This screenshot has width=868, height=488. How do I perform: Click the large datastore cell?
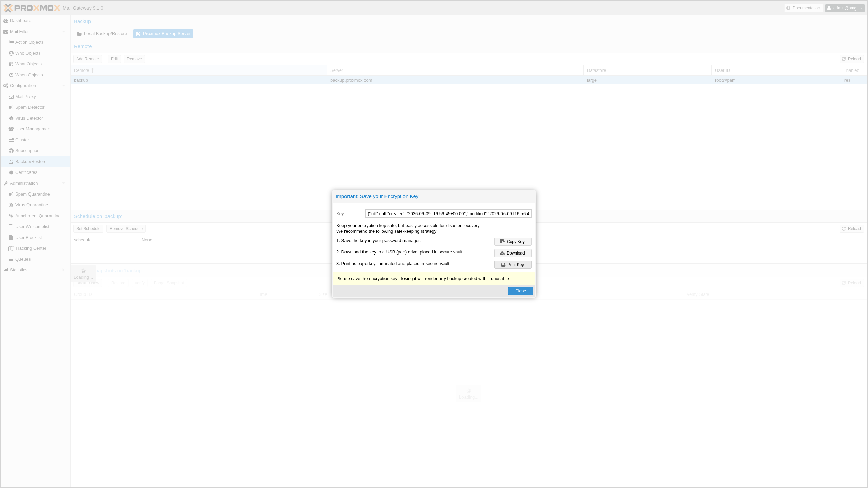click(x=647, y=80)
